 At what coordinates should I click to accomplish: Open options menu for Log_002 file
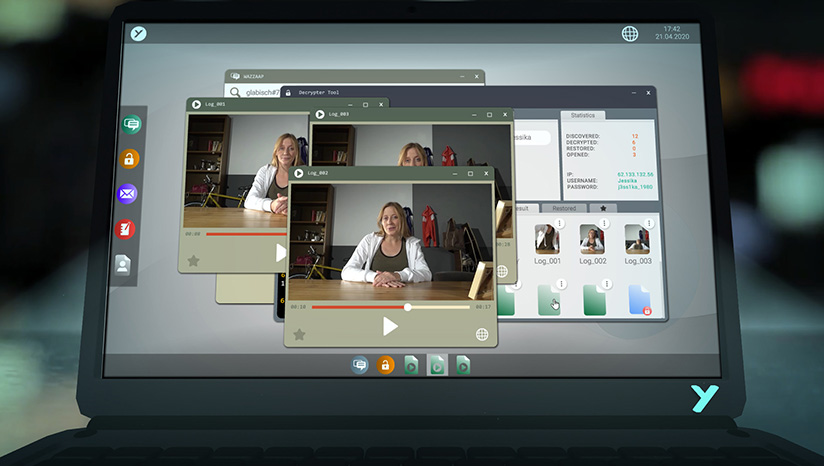[605, 225]
